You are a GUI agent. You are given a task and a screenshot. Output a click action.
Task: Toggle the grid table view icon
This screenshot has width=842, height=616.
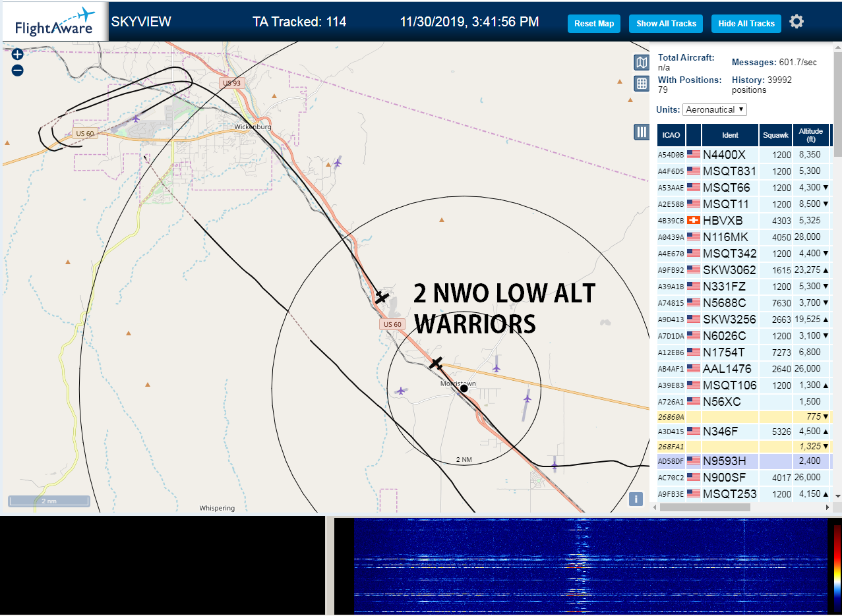(x=642, y=84)
